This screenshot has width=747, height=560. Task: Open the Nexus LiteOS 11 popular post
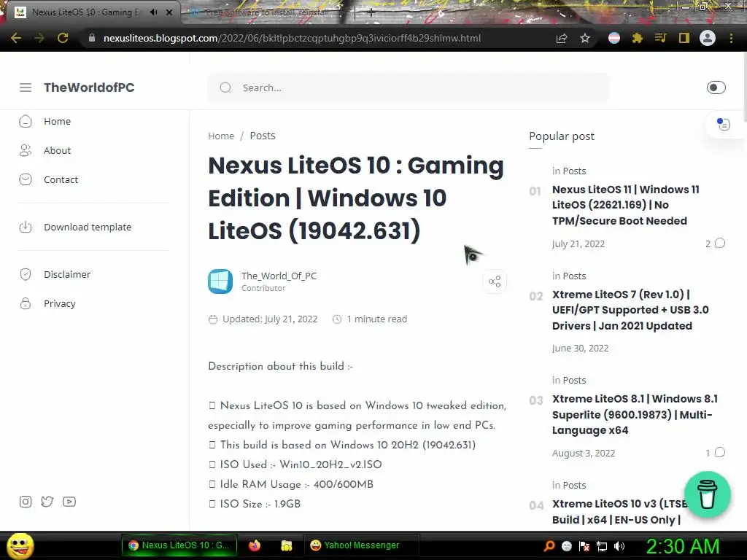point(625,205)
